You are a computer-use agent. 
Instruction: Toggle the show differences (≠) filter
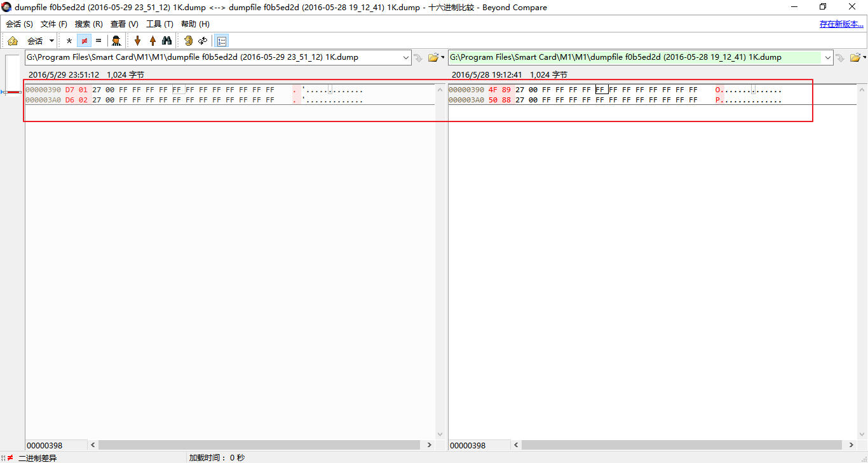coord(84,41)
